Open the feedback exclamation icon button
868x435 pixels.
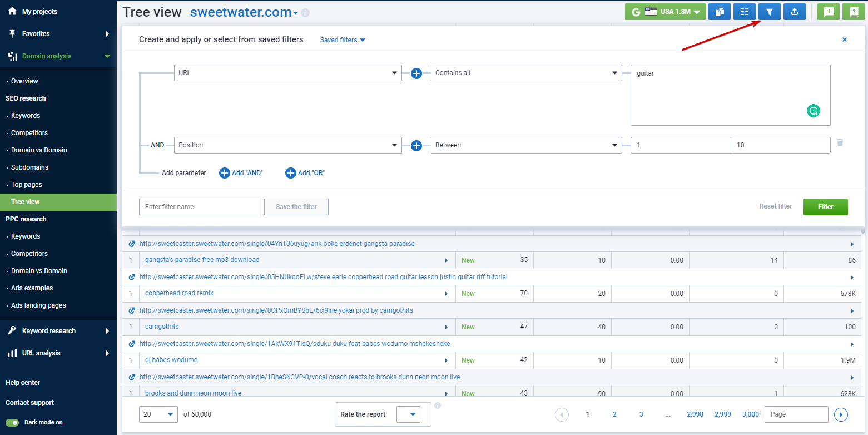pyautogui.click(x=829, y=12)
